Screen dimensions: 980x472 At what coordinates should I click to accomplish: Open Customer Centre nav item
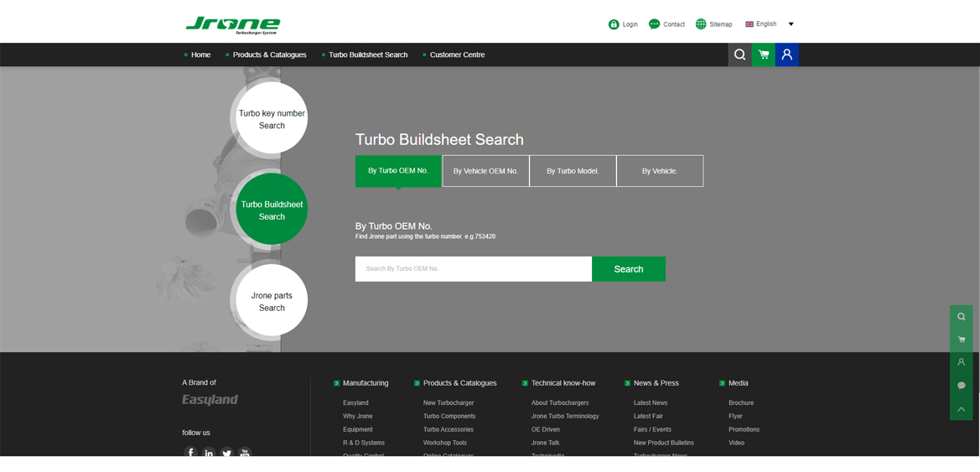(x=458, y=55)
